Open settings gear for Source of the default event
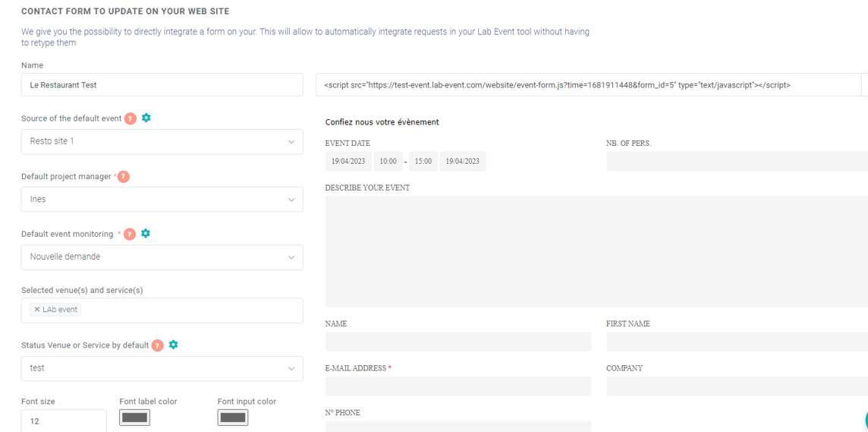 tap(146, 118)
